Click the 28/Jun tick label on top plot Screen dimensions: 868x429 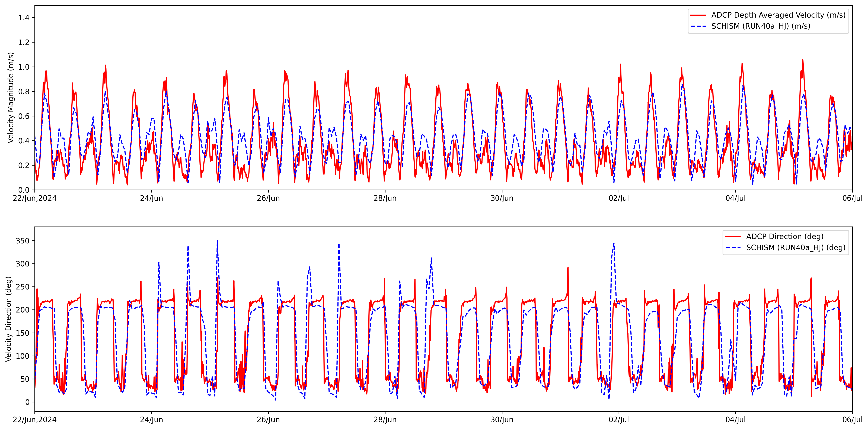tap(385, 198)
